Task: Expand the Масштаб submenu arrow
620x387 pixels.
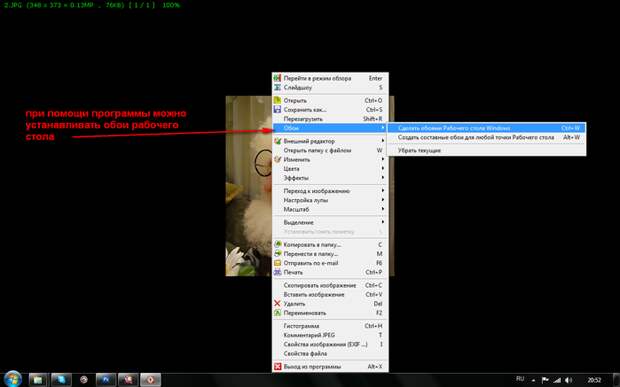Action: click(x=383, y=209)
